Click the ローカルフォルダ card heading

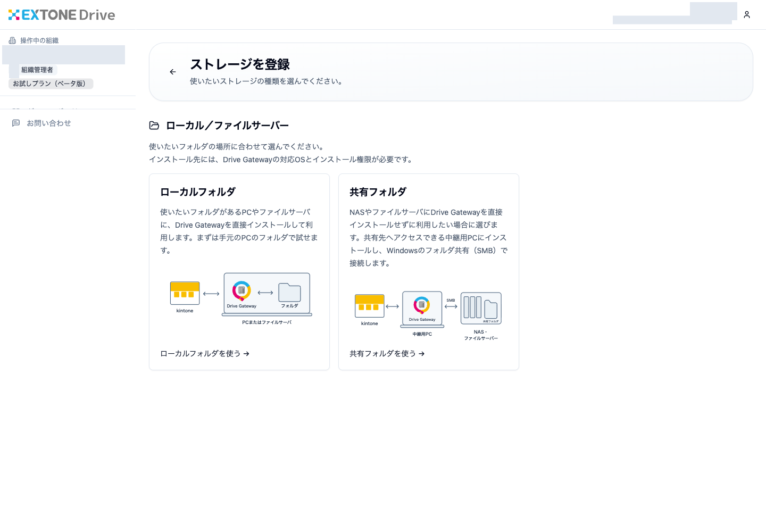tap(198, 192)
